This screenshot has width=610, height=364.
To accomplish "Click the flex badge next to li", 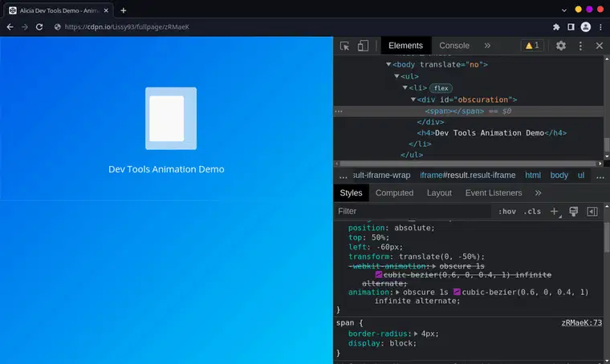I will point(441,88).
